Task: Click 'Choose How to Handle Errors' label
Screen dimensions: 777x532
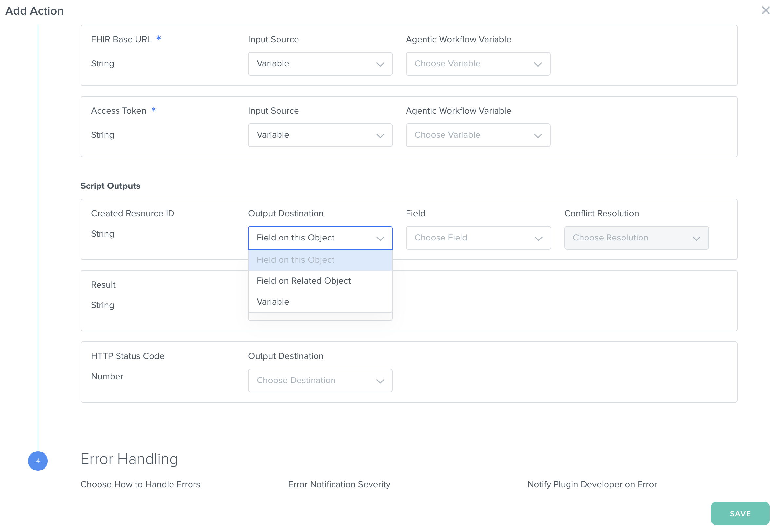Action: [140, 484]
